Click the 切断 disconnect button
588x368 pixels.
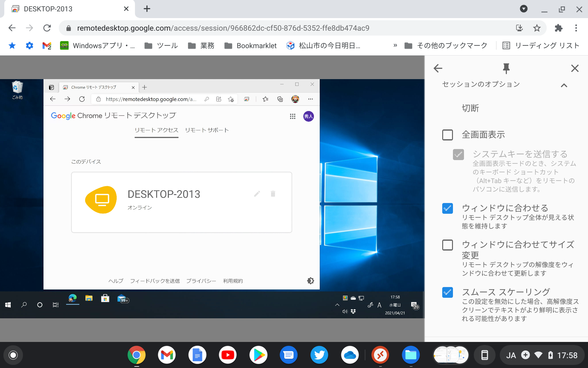coord(470,108)
